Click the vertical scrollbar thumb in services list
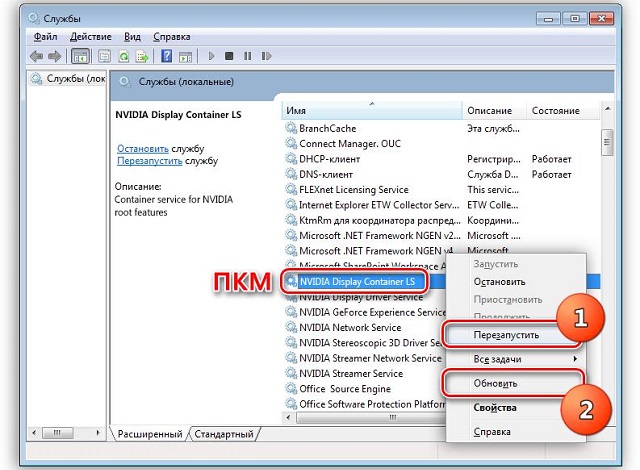This screenshot has width=640, height=470. coord(607,142)
